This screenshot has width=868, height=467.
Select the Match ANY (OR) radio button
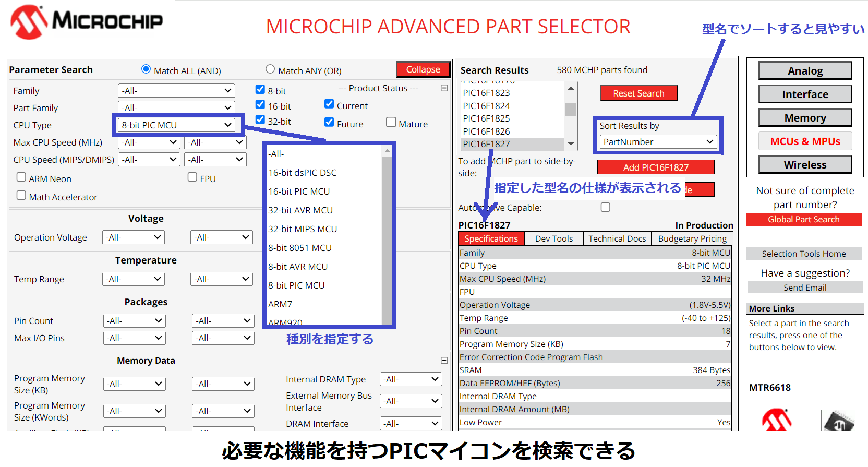pos(270,69)
